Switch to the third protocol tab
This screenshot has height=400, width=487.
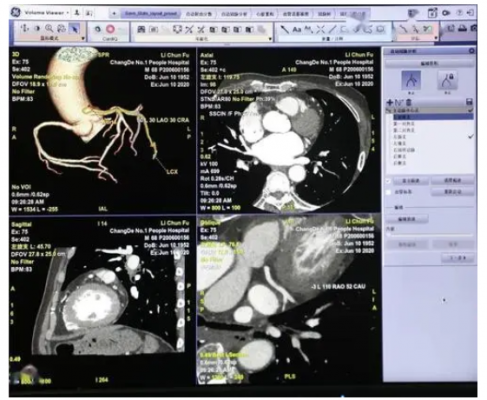pos(235,14)
